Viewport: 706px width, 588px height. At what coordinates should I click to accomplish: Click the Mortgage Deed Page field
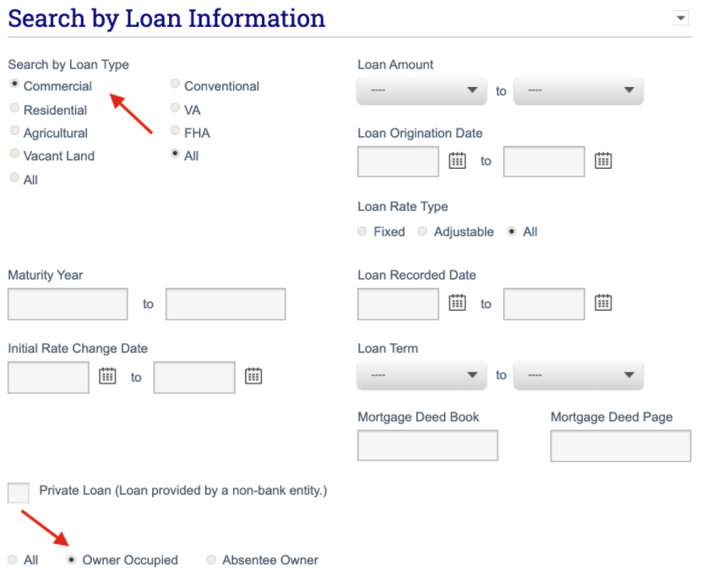coord(621,445)
